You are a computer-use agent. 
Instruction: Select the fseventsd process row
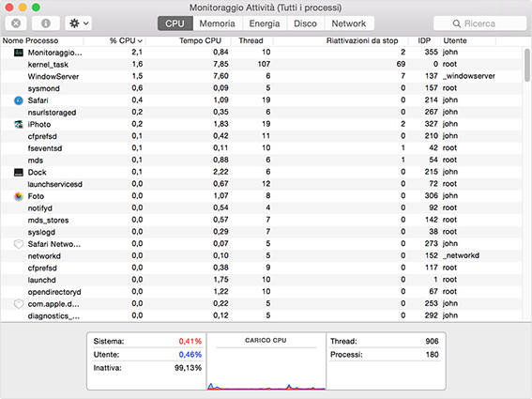coord(261,148)
